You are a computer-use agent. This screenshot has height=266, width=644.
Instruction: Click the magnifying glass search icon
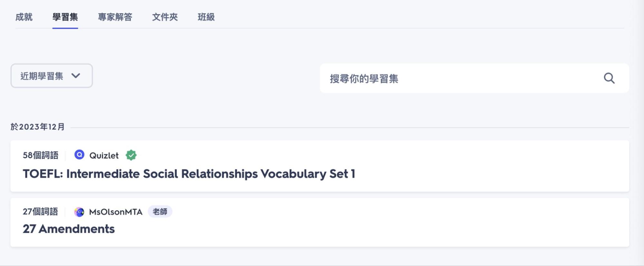[609, 78]
